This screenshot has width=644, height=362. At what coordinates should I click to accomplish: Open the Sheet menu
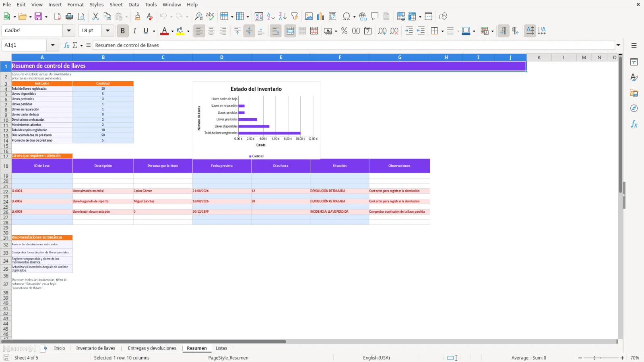116,4
